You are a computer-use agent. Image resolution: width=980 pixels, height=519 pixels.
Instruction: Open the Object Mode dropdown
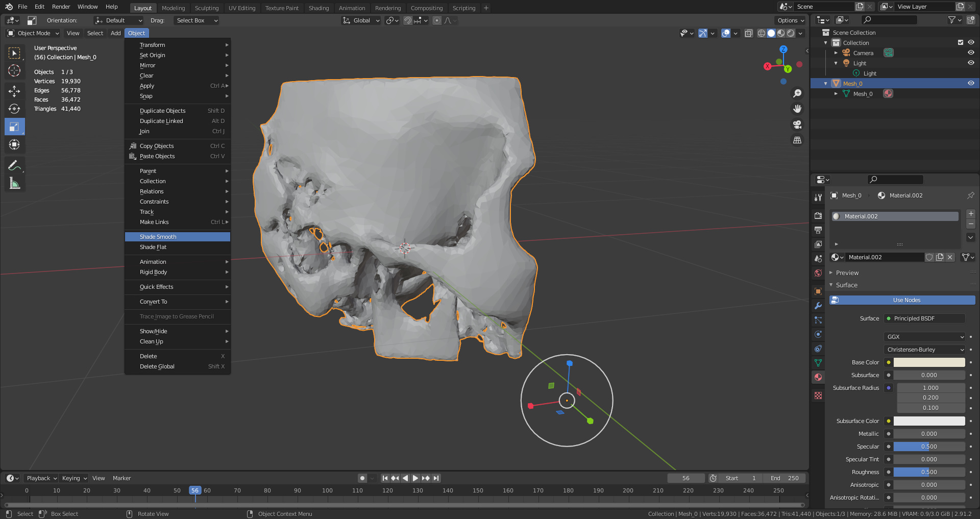(34, 33)
